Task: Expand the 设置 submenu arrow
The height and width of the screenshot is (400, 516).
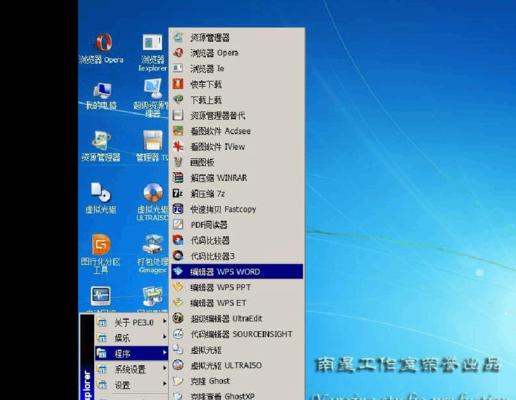Action: (x=164, y=384)
